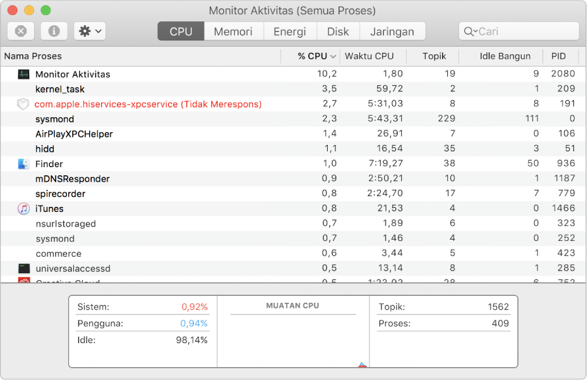Select the Finder process name

coord(49,164)
